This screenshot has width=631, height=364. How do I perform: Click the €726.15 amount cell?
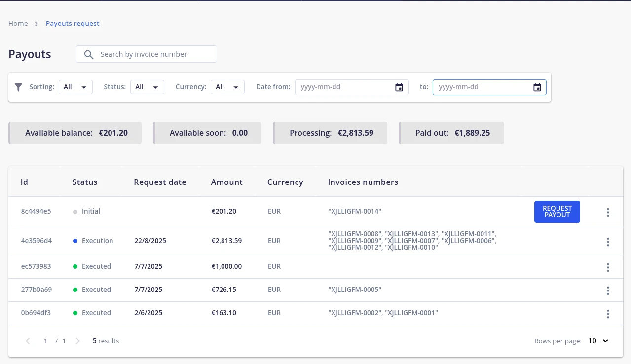224,290
